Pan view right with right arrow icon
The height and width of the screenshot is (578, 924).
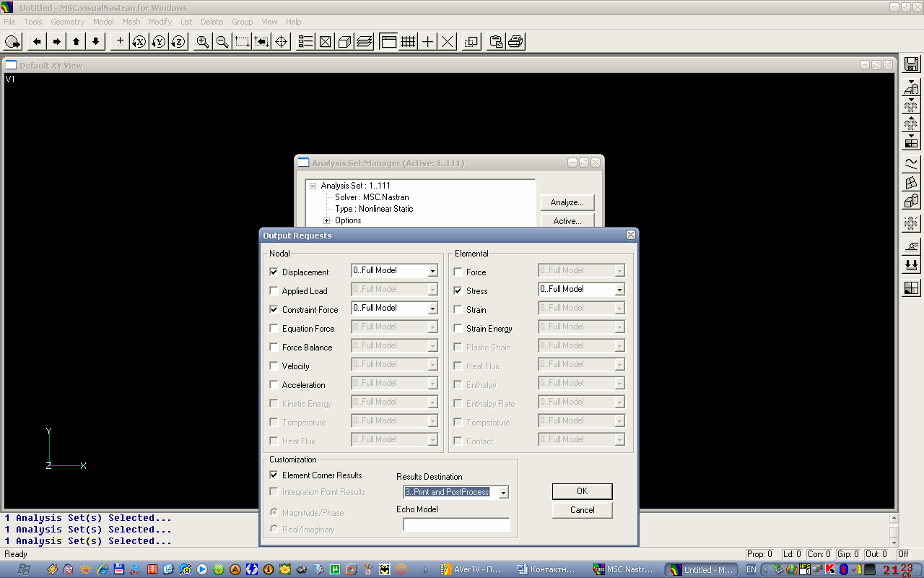pyautogui.click(x=56, y=42)
